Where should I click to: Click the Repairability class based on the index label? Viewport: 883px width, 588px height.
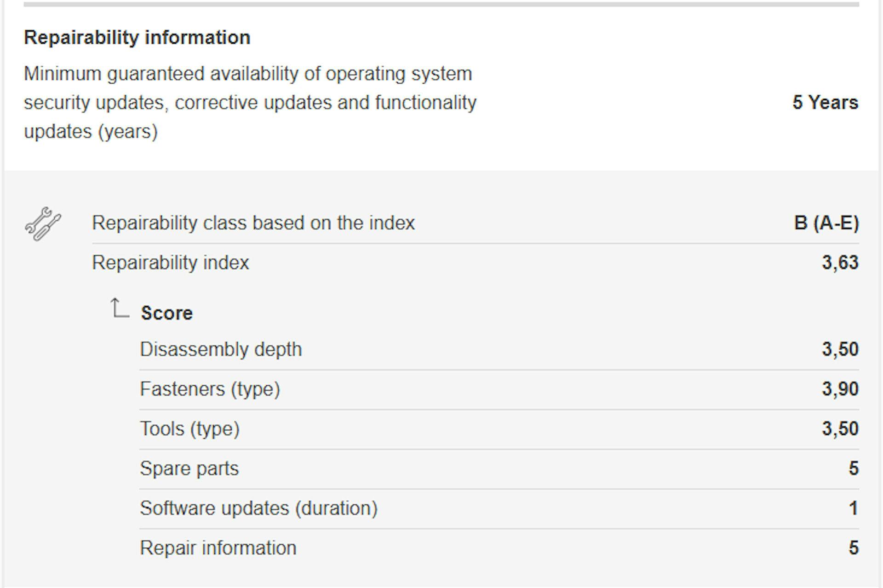[x=253, y=223]
